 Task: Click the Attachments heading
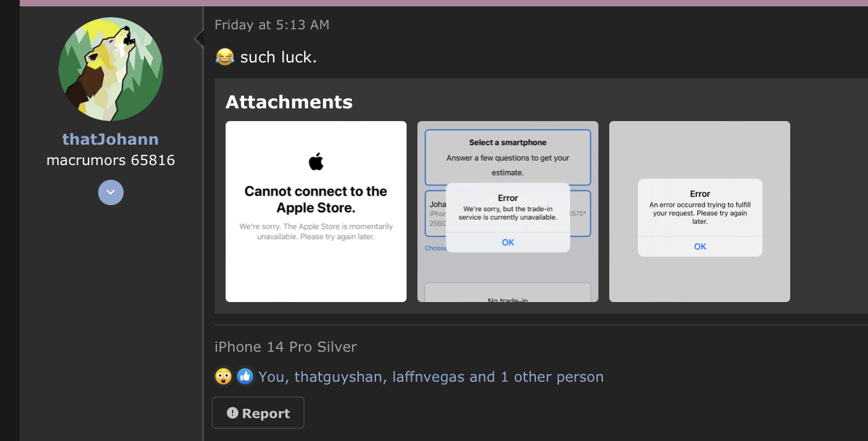(289, 102)
